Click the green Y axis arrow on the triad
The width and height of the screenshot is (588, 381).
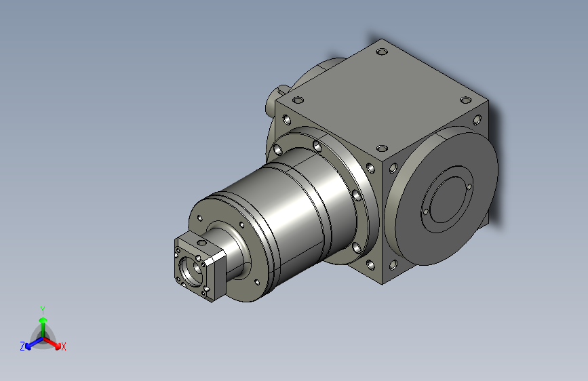(x=43, y=327)
